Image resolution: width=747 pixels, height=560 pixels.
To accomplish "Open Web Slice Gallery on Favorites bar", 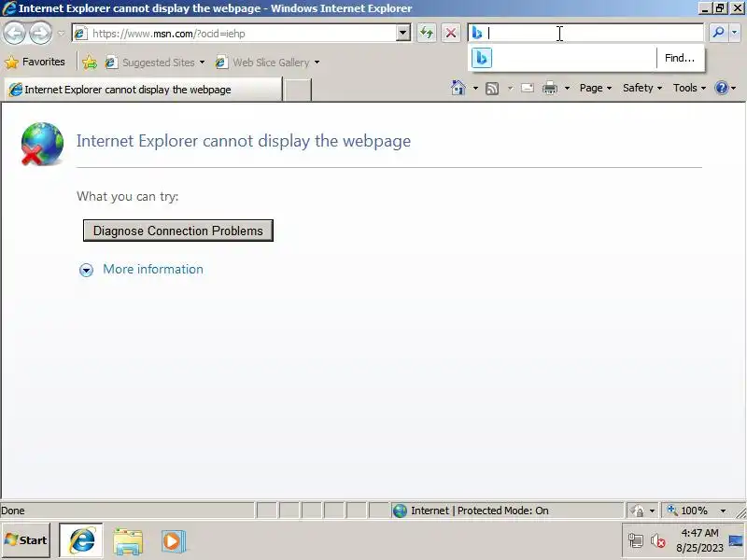I will (262, 63).
